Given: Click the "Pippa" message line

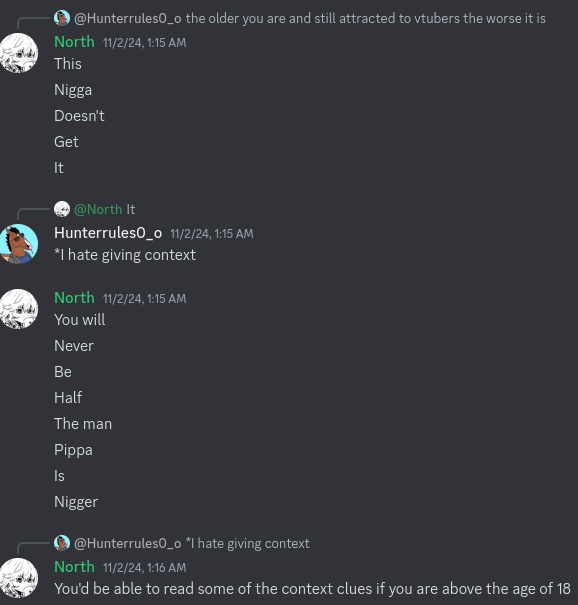Looking at the screenshot, I should 73,450.
